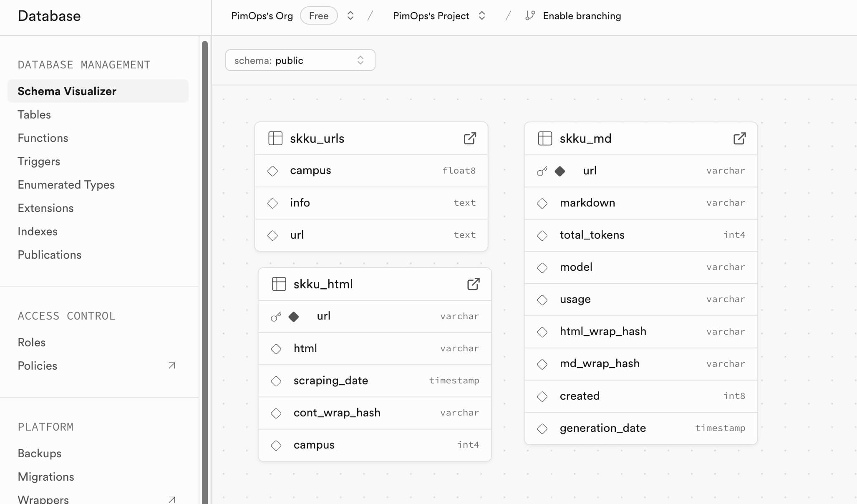Image resolution: width=857 pixels, height=504 pixels.
Task: Open skku_md table via external link icon
Action: click(x=739, y=139)
